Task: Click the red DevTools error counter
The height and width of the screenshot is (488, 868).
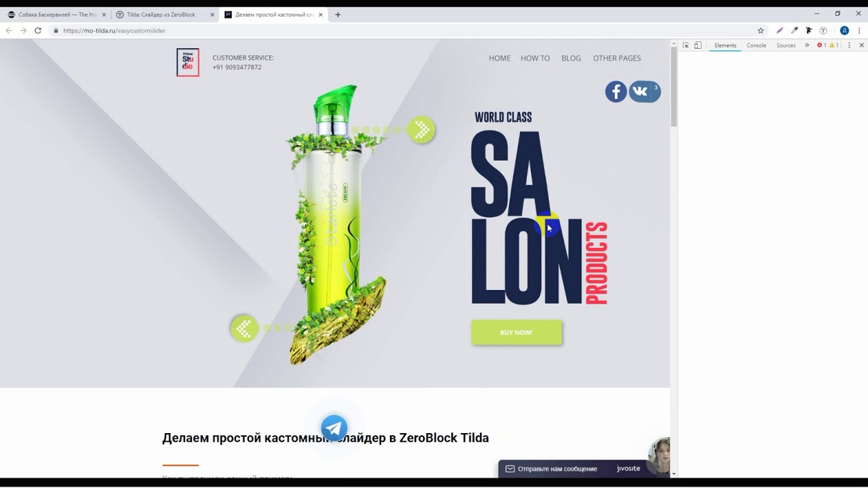Action: click(822, 45)
